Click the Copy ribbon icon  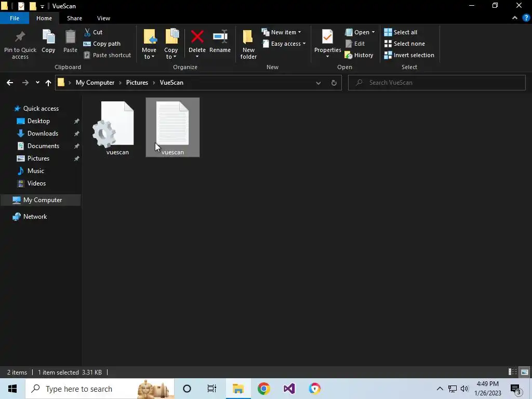(x=48, y=41)
